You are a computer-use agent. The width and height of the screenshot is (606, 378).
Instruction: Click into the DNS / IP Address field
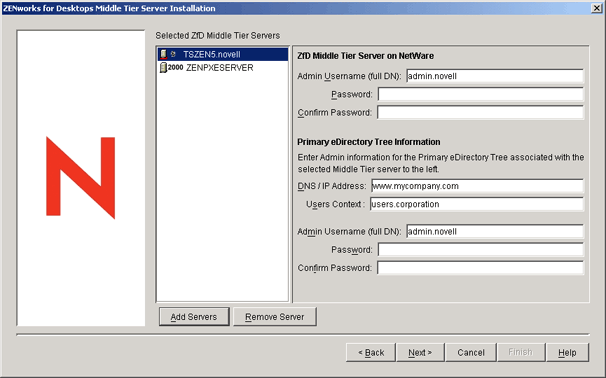point(477,186)
